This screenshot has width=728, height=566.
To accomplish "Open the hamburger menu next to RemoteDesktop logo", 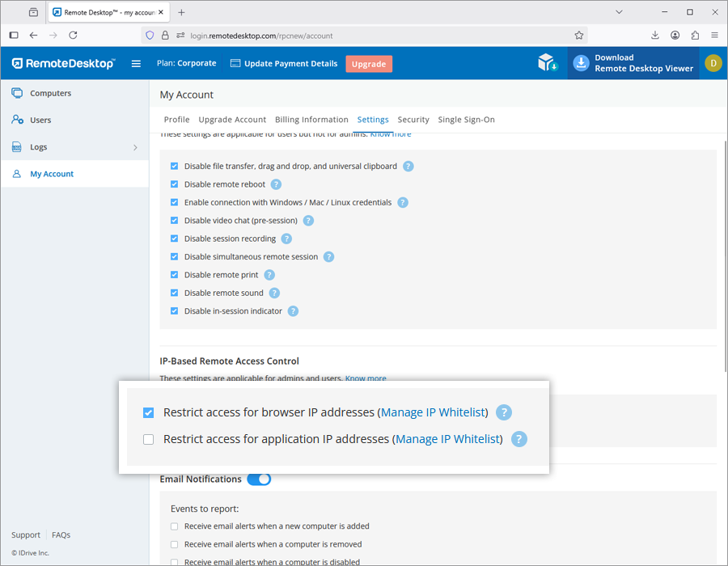I will [136, 64].
